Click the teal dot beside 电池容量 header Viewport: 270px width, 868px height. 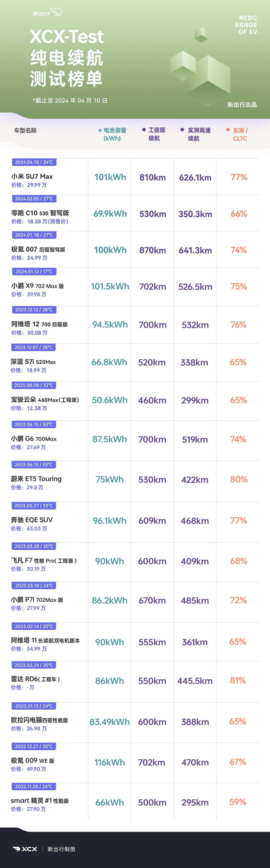tap(100, 130)
